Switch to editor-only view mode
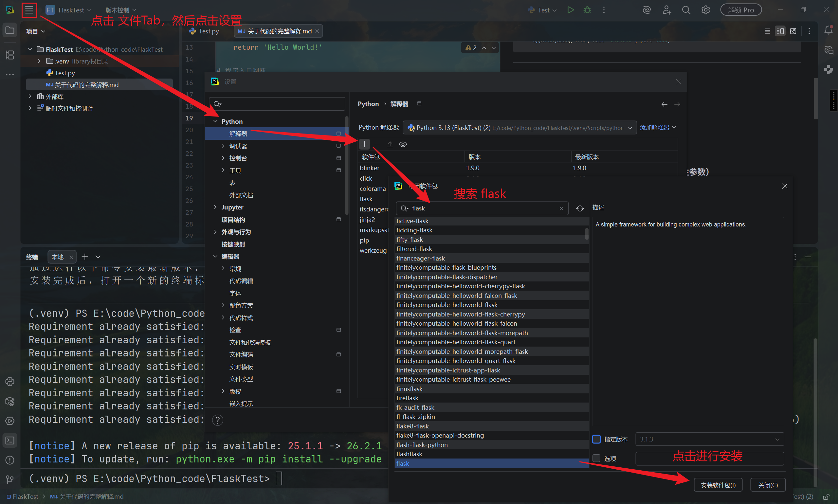Image resolution: width=838 pixels, height=504 pixels. 767,31
